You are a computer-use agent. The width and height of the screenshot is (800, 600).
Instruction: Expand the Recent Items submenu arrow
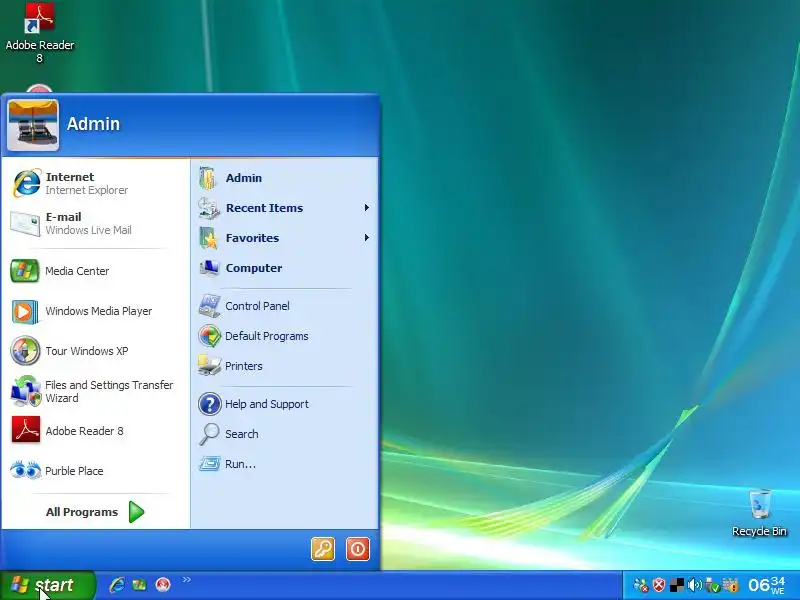point(366,208)
